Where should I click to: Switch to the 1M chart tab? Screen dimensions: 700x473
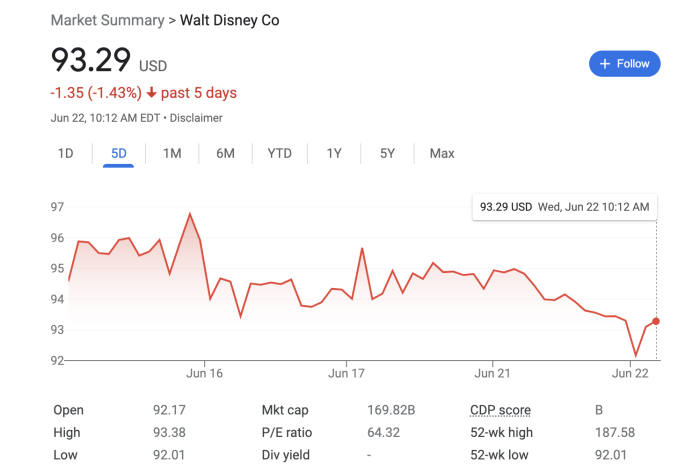click(172, 153)
